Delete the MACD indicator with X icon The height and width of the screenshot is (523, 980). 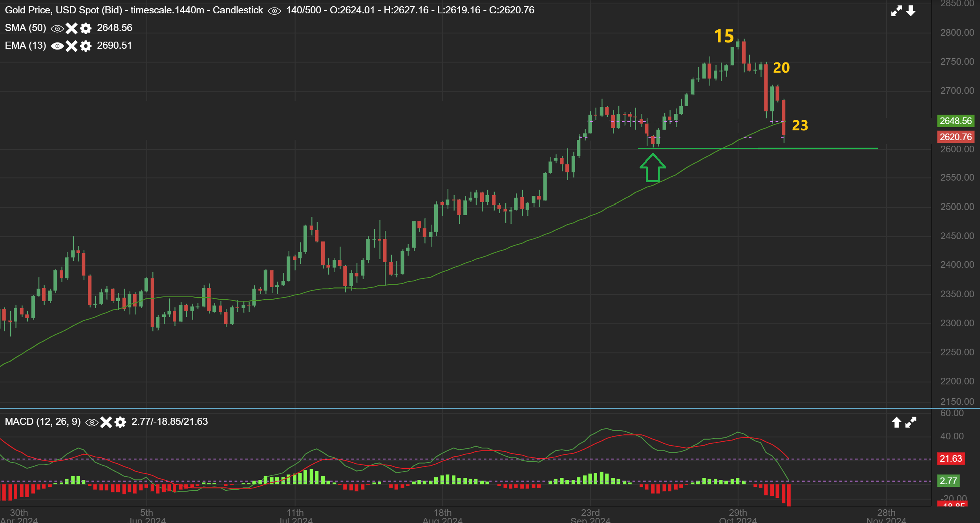pos(106,422)
